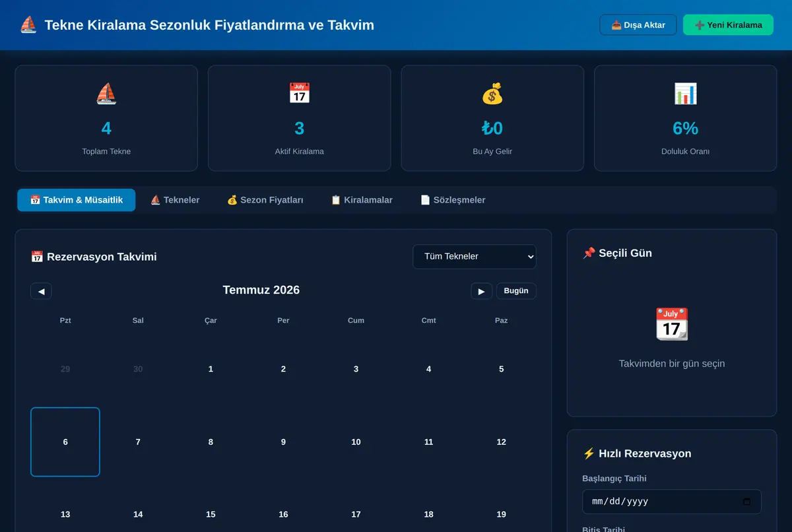Pick July 4 in the calendar grid
The height and width of the screenshot is (532, 792).
click(x=428, y=369)
